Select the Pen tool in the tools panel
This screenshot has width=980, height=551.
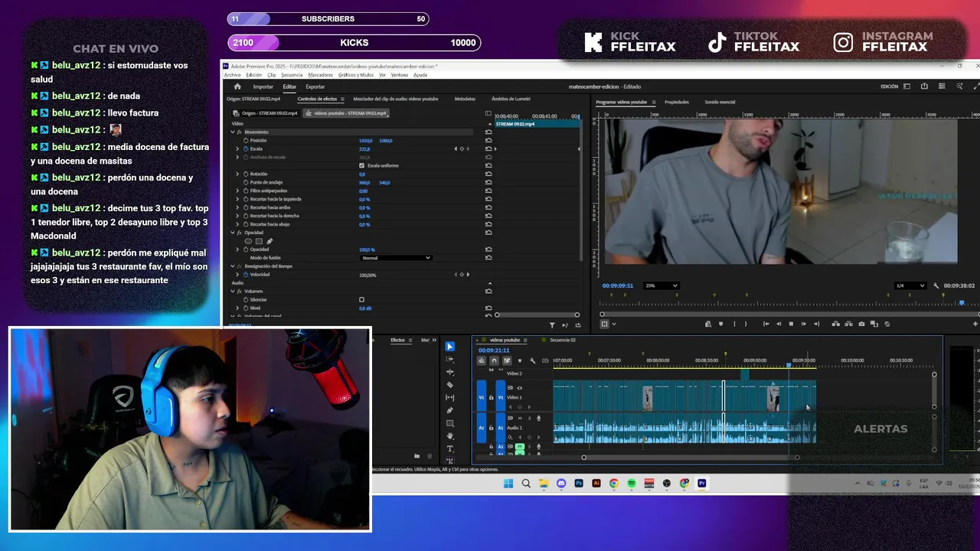click(x=450, y=410)
